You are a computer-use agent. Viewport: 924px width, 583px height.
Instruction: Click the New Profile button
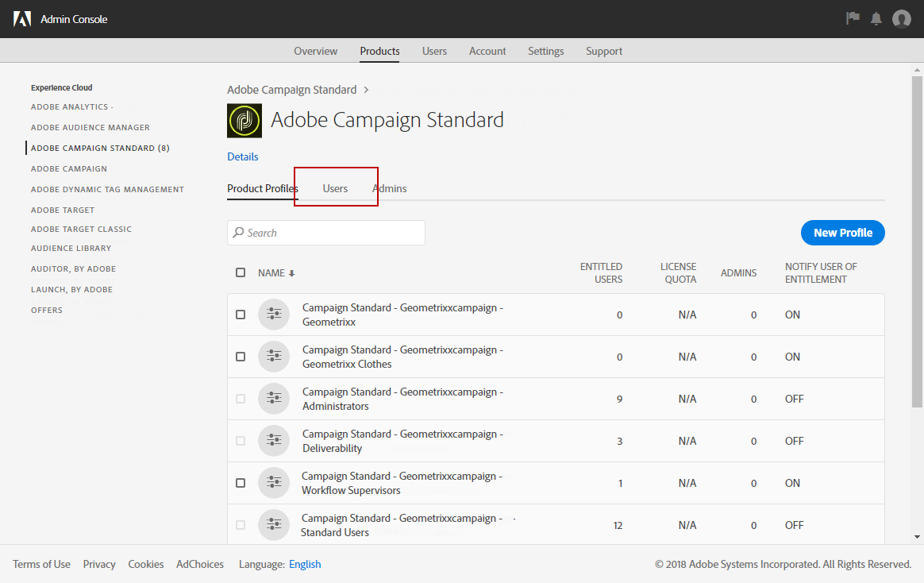coord(842,233)
